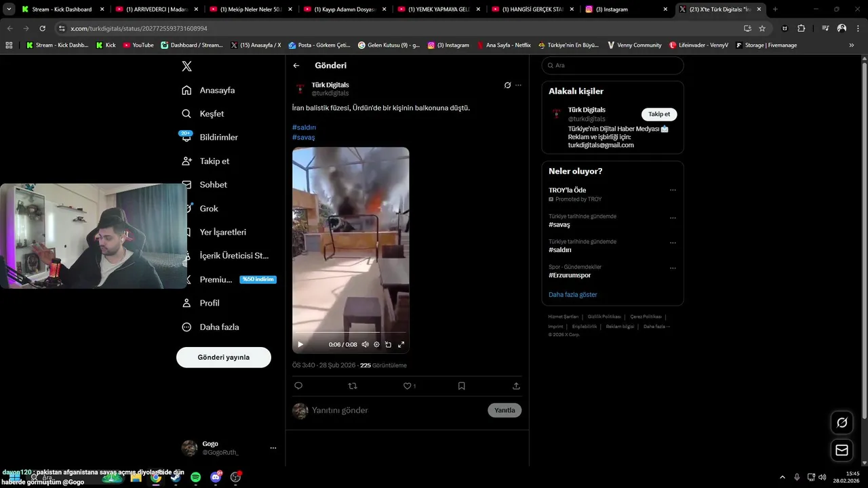Open Keşfet in the sidebar
Image resolution: width=868 pixels, height=488 pixels.
coord(203,114)
